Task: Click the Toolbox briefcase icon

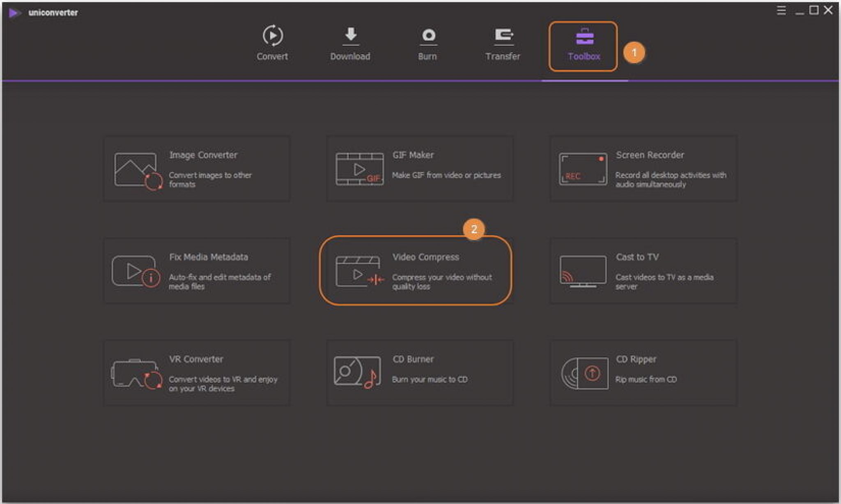Action: pyautogui.click(x=584, y=37)
